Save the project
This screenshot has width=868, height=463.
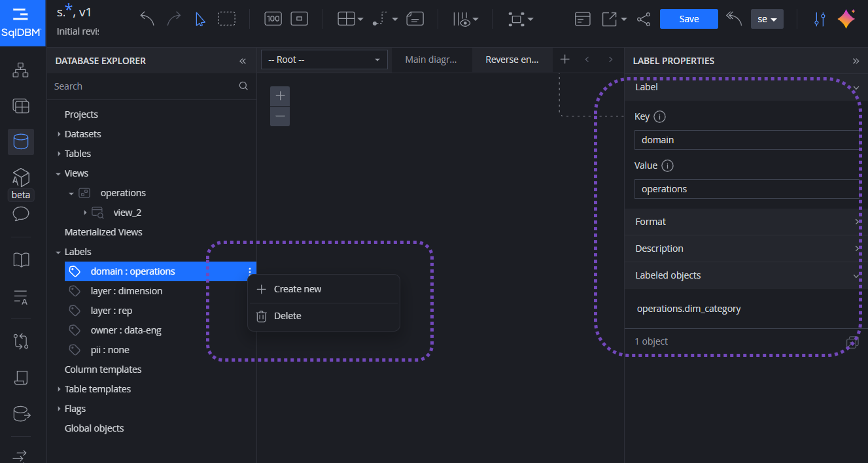point(689,19)
